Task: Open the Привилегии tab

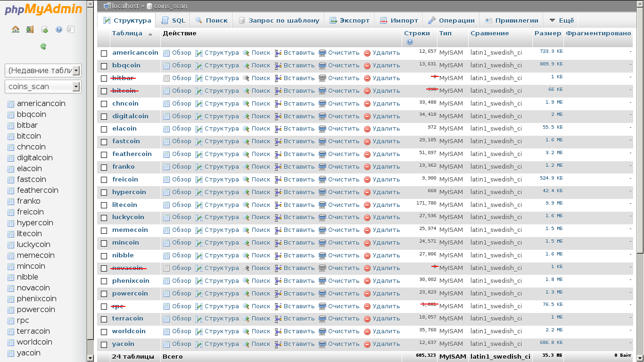Action: tap(511, 20)
